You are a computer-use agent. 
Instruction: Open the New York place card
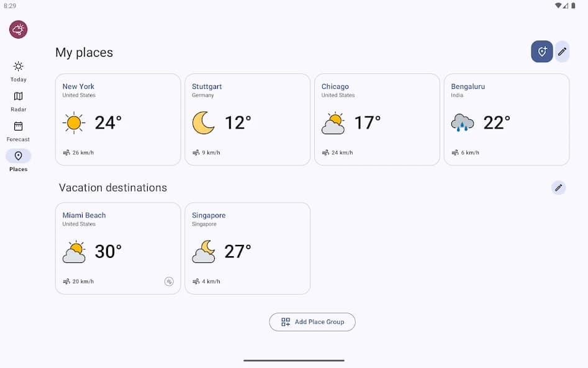pyautogui.click(x=118, y=119)
